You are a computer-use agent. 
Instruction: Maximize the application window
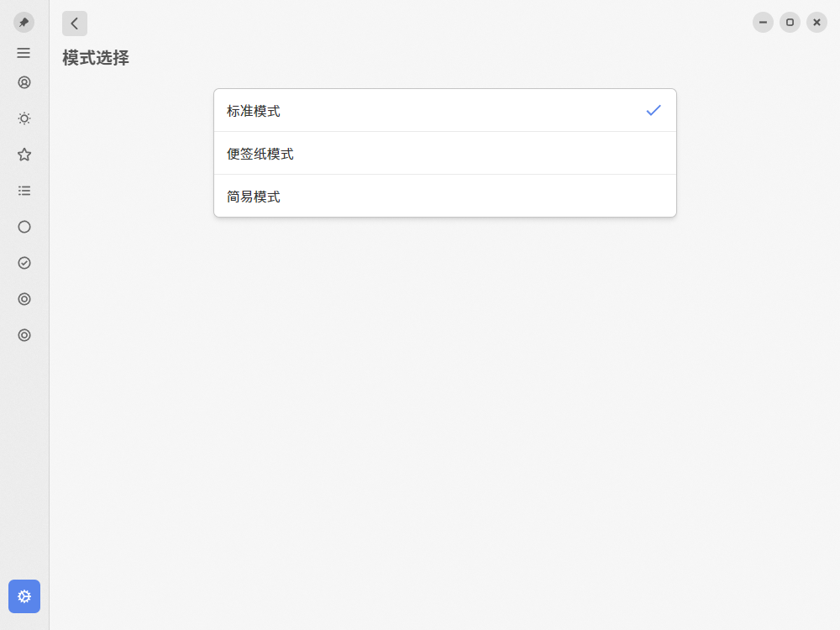[790, 23]
